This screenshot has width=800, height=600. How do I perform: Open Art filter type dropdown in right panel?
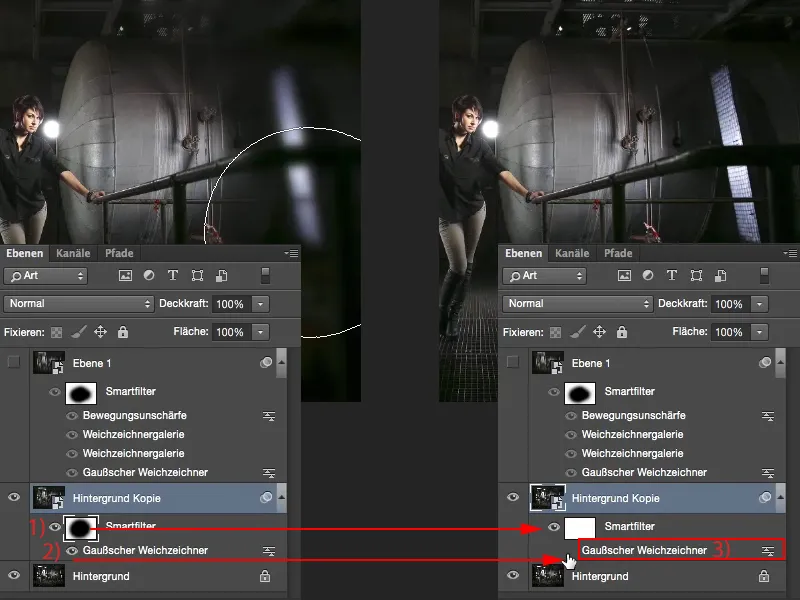click(545, 276)
